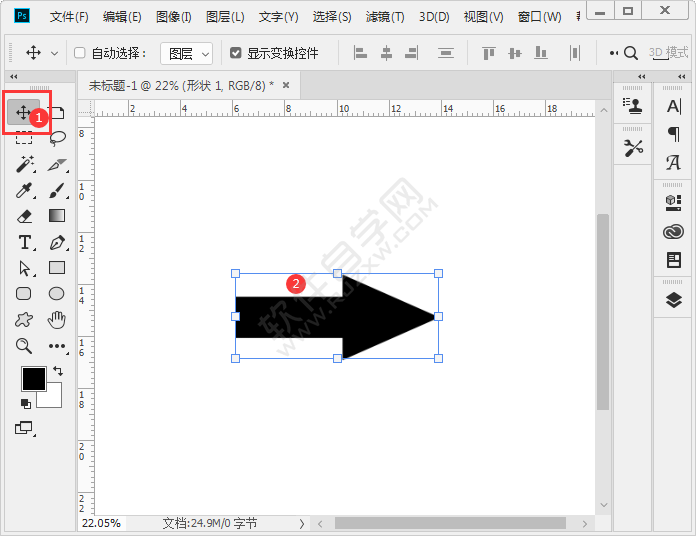Click the white background color swatch
The height and width of the screenshot is (536, 696).
[53, 398]
